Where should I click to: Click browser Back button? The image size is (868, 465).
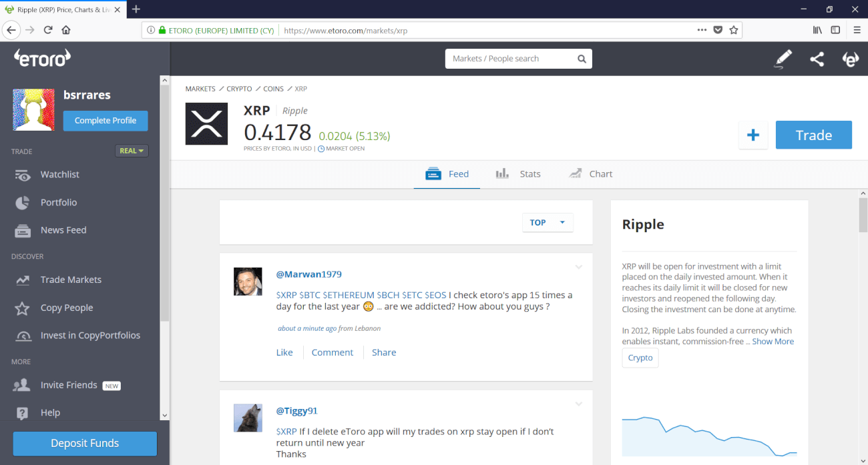pos(11,30)
